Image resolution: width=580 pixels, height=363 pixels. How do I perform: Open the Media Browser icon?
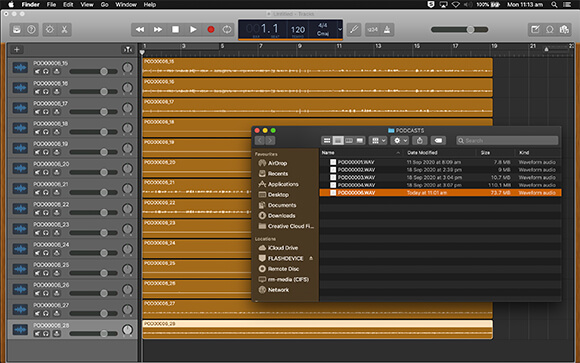564,30
